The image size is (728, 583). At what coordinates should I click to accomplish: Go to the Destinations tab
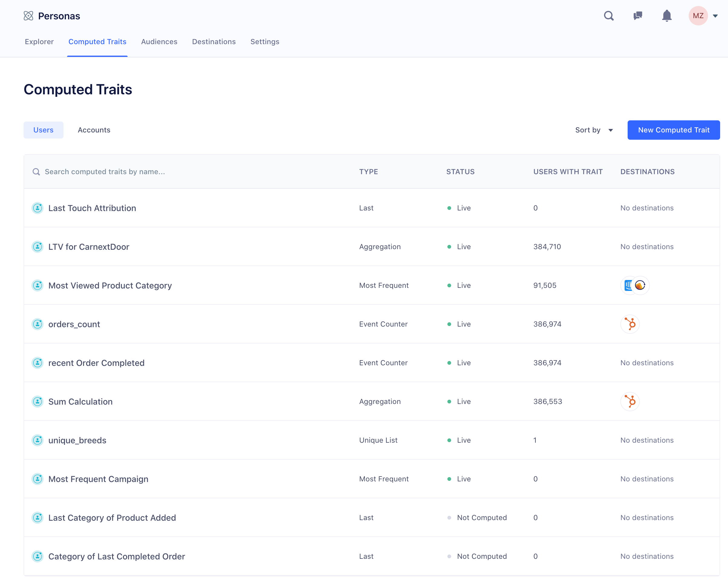pyautogui.click(x=214, y=41)
